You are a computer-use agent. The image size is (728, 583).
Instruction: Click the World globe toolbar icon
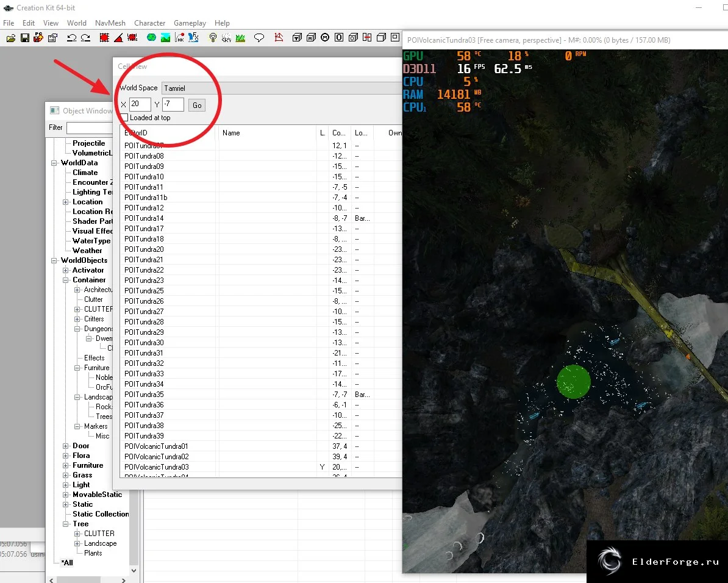coord(151,38)
